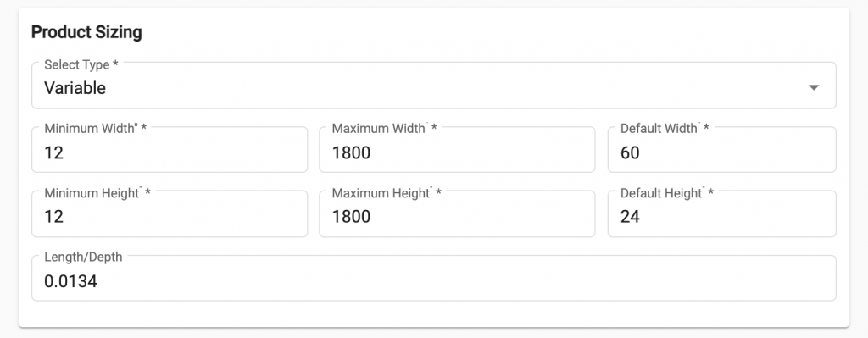Focus the Default Height input field
The image size is (868, 338).
click(x=722, y=214)
